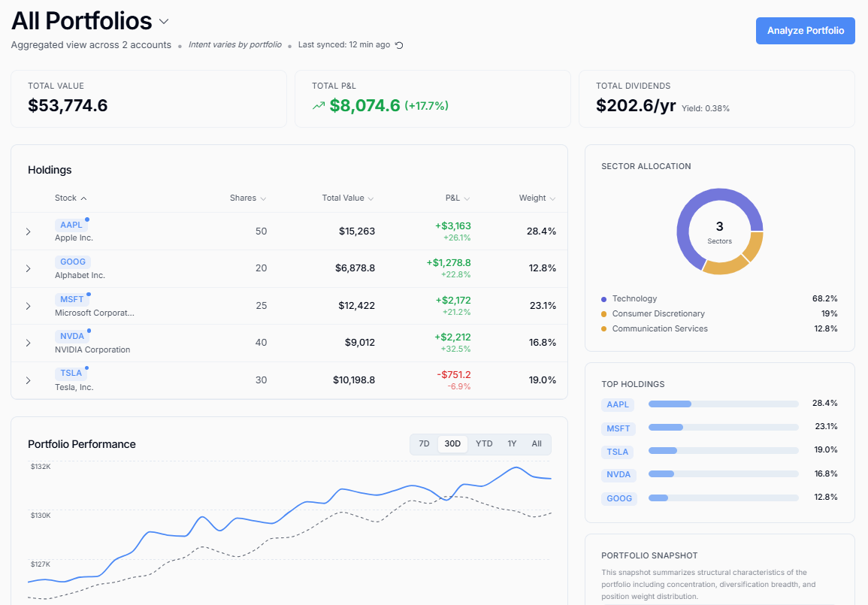Viewport: 868px width, 605px height.
Task: Click NVDA badge in Top Holdings
Action: [x=618, y=474]
